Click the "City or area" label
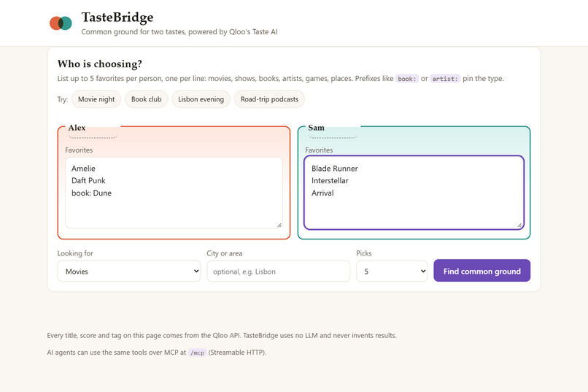 224,253
